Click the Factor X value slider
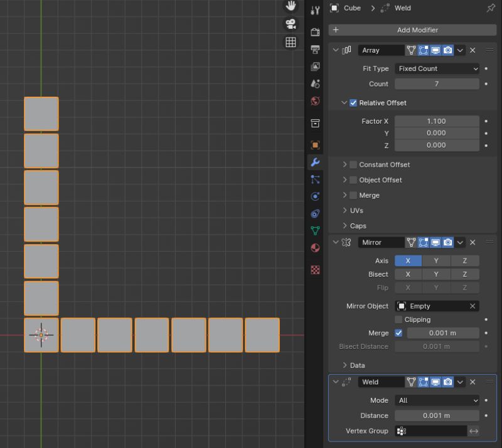The image size is (502, 448). coord(437,120)
